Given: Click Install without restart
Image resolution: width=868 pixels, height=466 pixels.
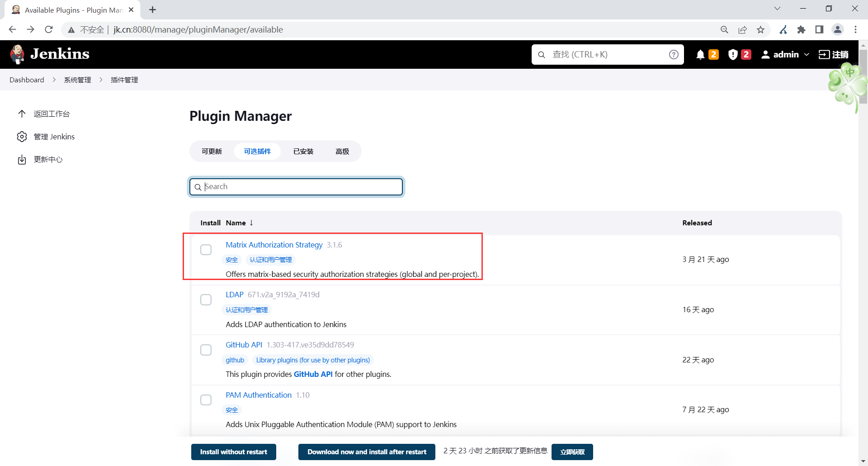Looking at the screenshot, I should tap(234, 452).
